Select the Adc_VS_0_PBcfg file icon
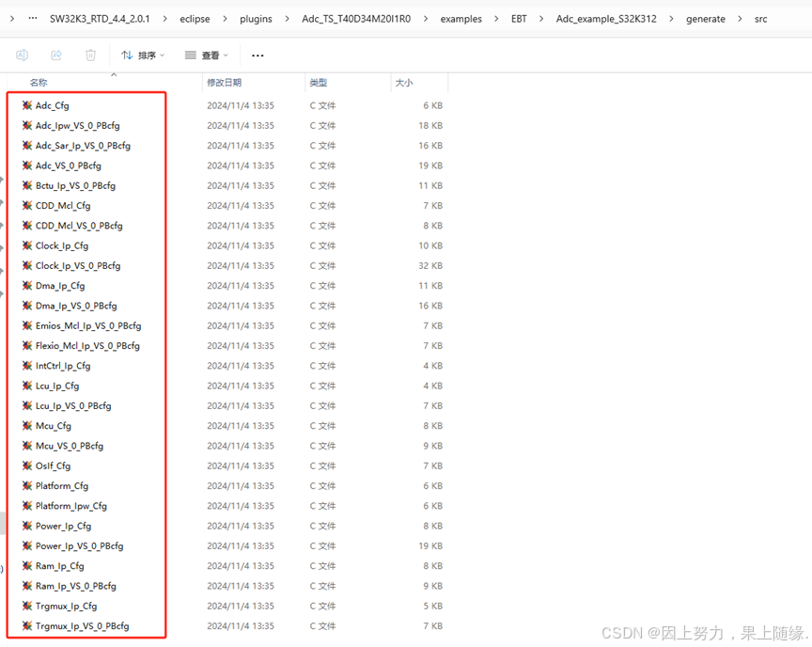 (x=27, y=166)
